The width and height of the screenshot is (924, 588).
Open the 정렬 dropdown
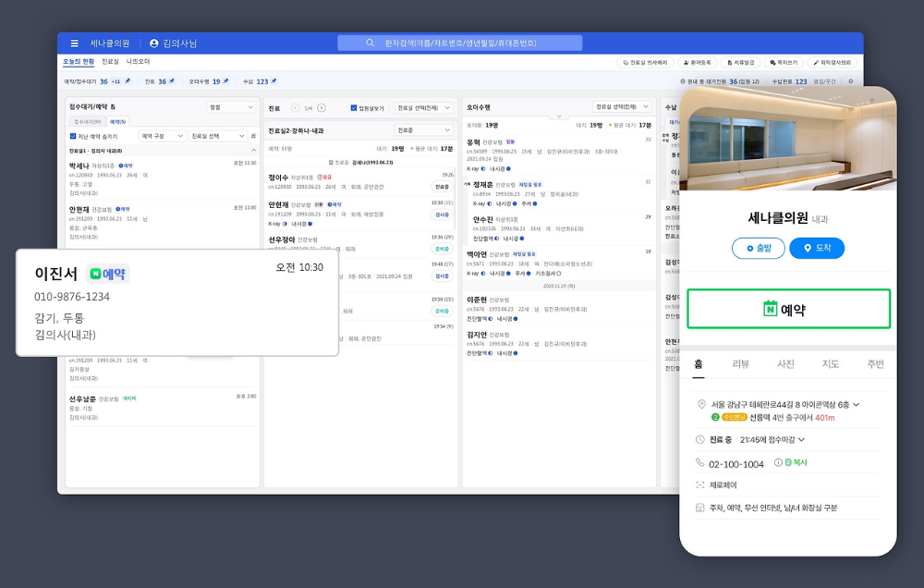tap(232, 107)
